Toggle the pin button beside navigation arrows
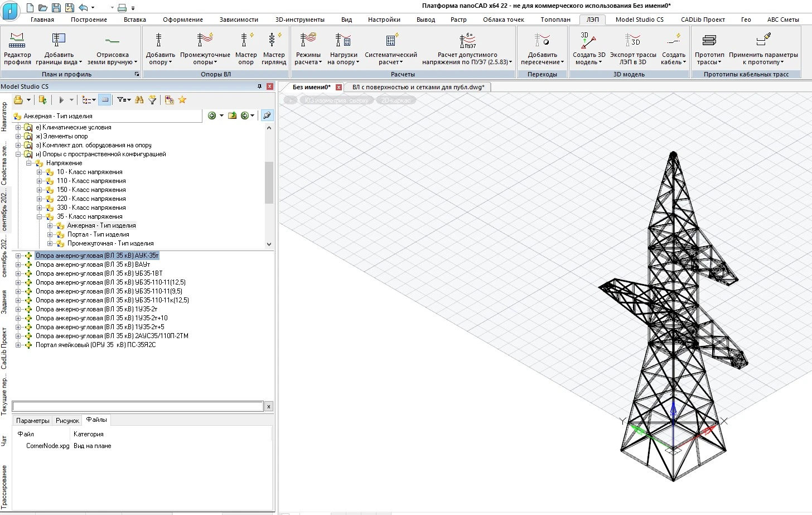 [267, 115]
